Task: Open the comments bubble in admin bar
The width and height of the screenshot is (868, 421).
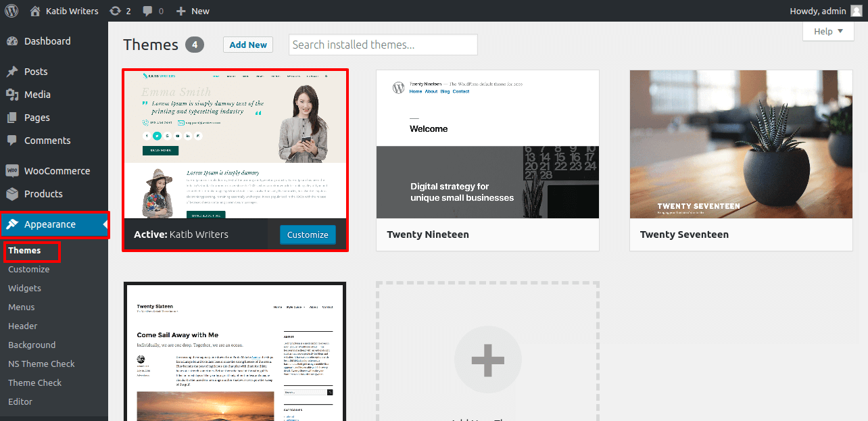Action: pyautogui.click(x=147, y=11)
